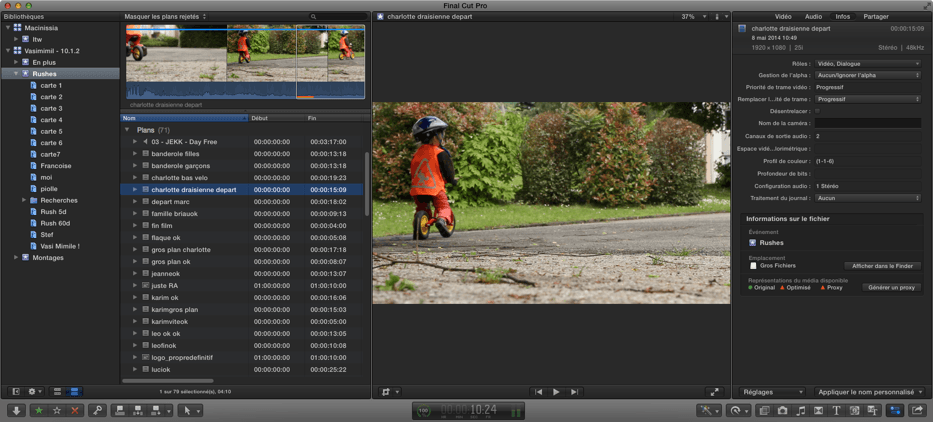
Task: Toggle the Désentrelacer checkbox
Action: 817,111
